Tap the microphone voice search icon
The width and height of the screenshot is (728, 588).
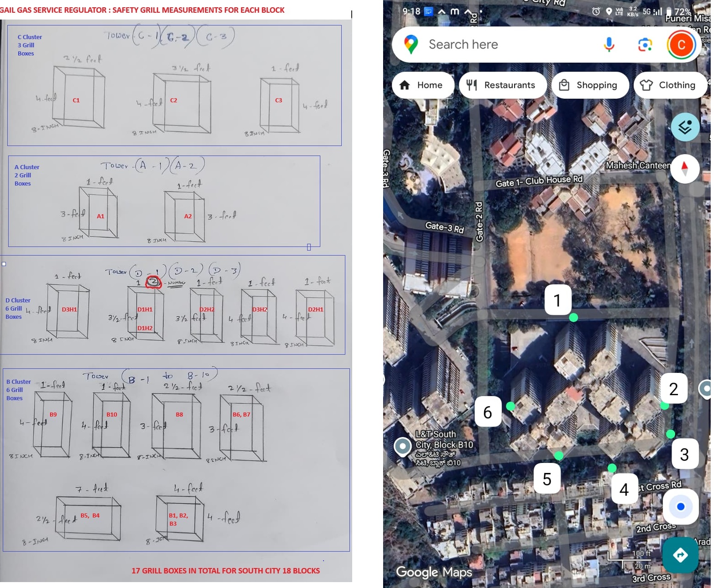pyautogui.click(x=609, y=45)
